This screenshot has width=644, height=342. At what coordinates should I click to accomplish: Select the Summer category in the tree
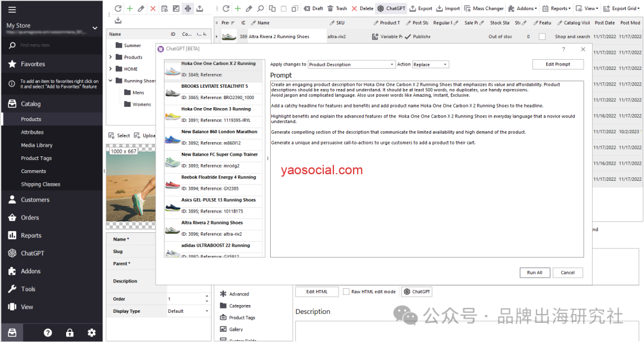tap(132, 45)
